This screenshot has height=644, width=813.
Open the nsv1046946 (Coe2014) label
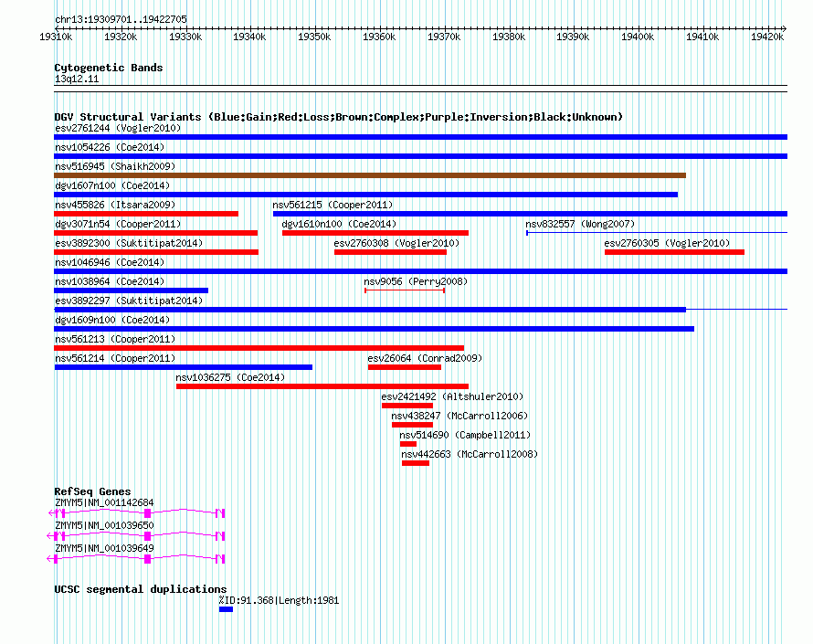point(110,262)
